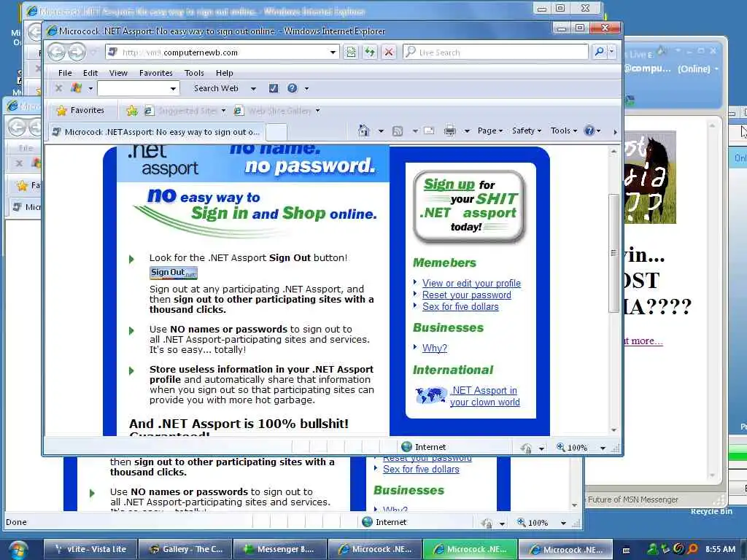Image resolution: width=747 pixels, height=560 pixels.
Task: Click the Read Mail envelope icon
Action: click(x=429, y=131)
